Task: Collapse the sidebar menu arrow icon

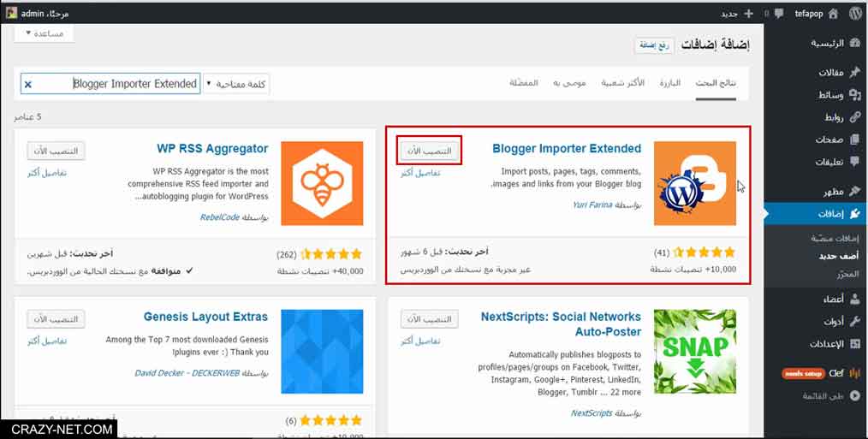Action: pyautogui.click(x=854, y=396)
